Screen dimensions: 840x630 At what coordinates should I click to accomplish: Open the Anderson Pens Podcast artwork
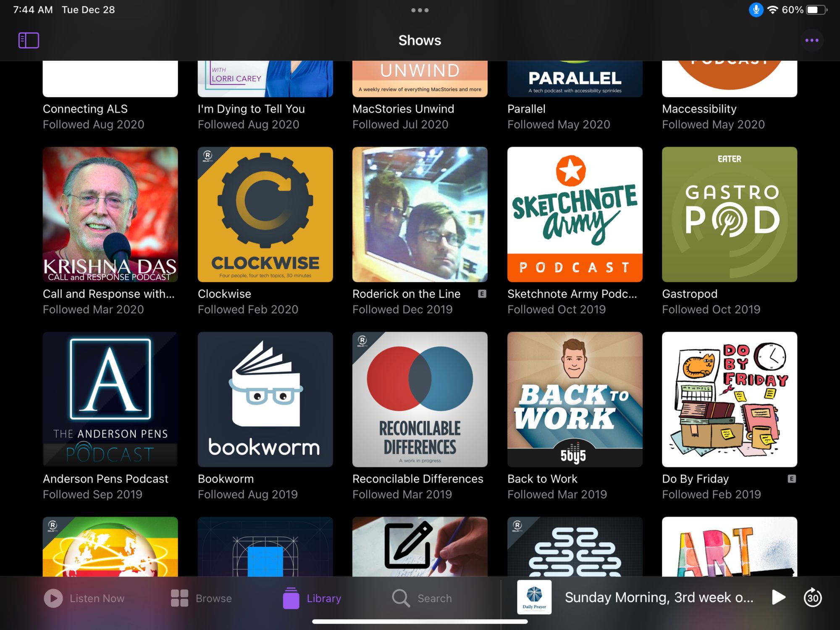[x=110, y=399]
